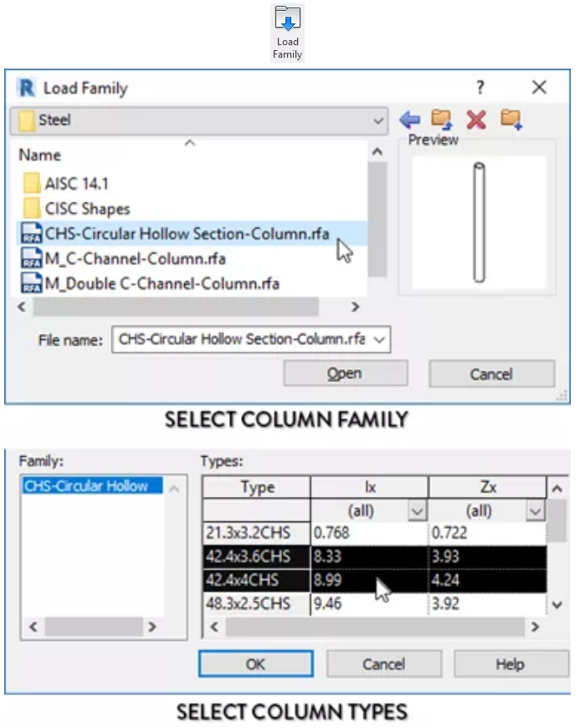Go up one folder level icon
The image size is (580, 728).
442,120
